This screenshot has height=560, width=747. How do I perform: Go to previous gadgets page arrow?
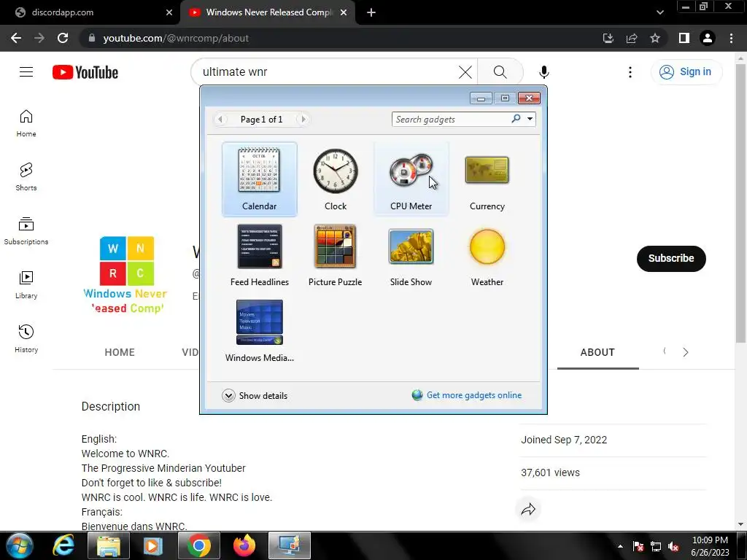point(220,119)
